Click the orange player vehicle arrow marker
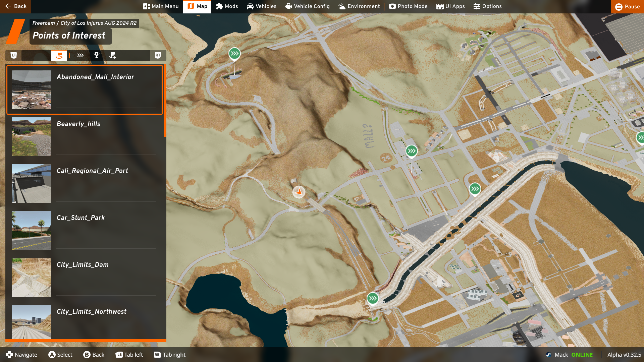644x362 pixels. pos(299,192)
